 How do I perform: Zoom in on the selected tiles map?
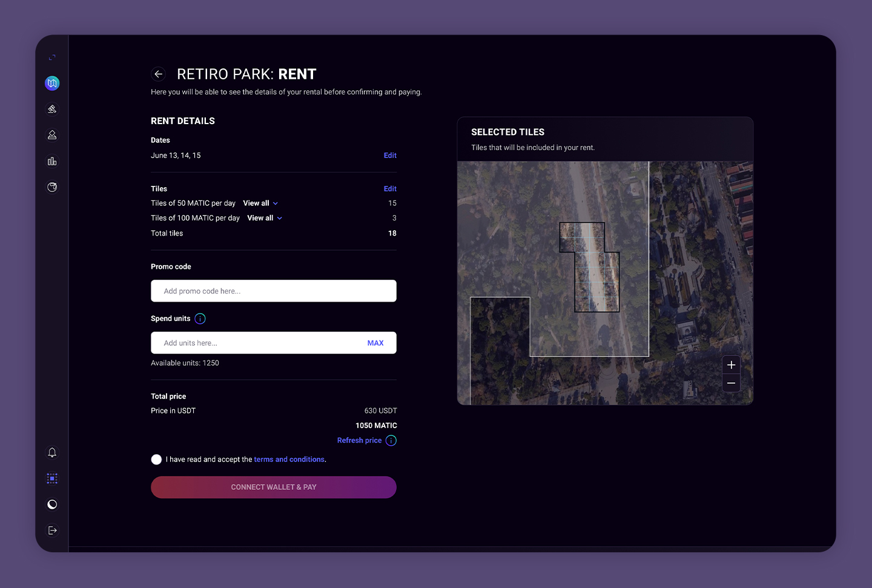[731, 365]
